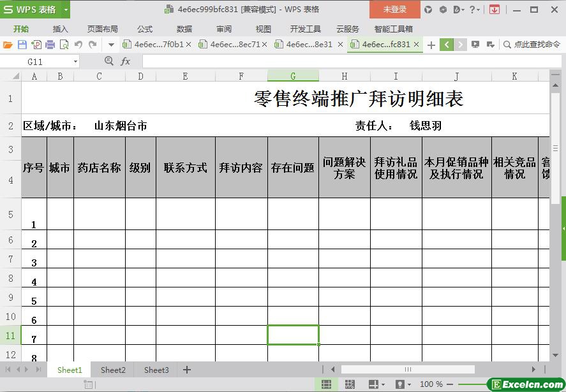The width and height of the screenshot is (566, 392).
Task: Open the insert function fx button
Action: 125,61
